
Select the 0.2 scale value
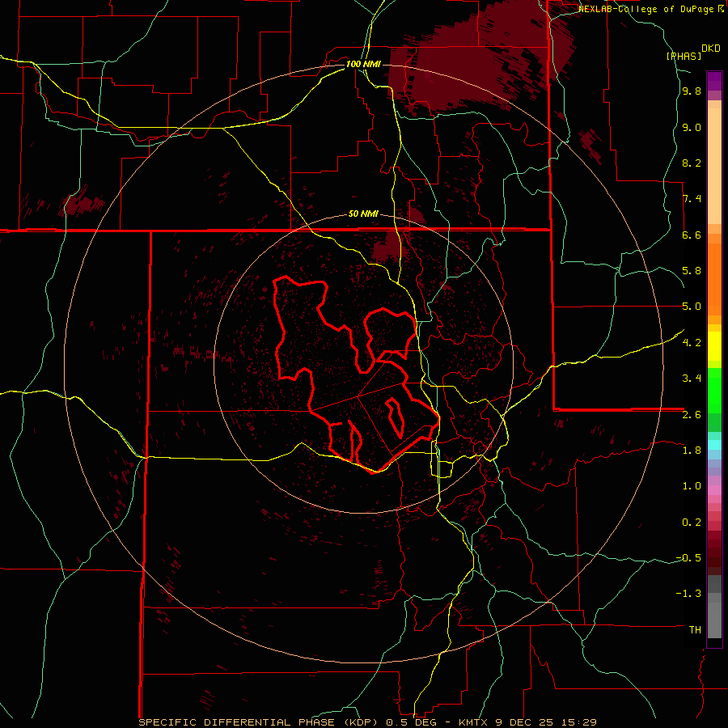[692, 523]
